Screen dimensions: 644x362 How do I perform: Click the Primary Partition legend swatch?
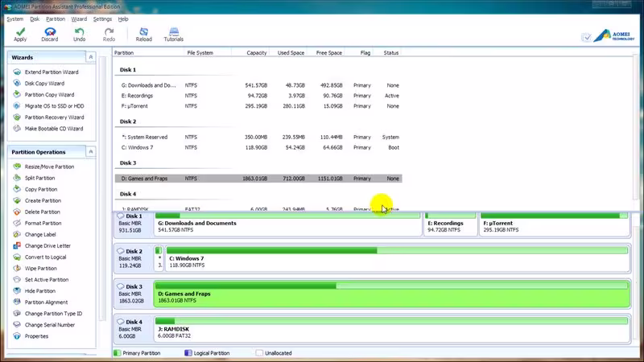(118, 353)
